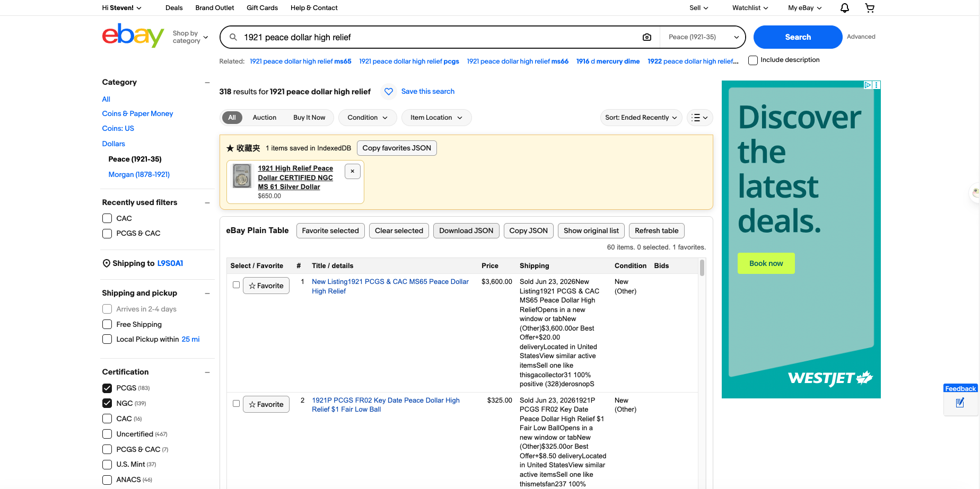Open Help & Contact
Viewport: 980px width, 489px height.
tap(314, 8)
